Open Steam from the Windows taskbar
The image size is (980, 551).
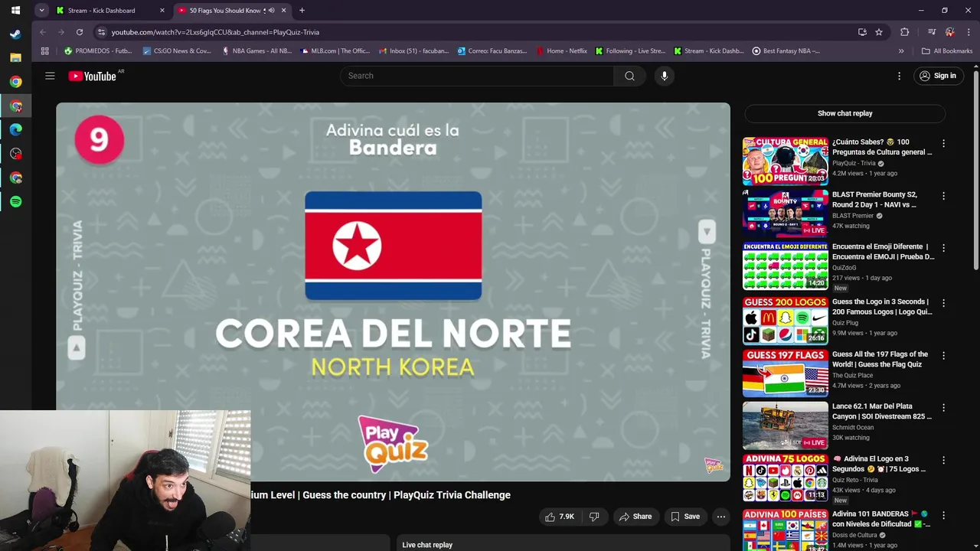15,34
